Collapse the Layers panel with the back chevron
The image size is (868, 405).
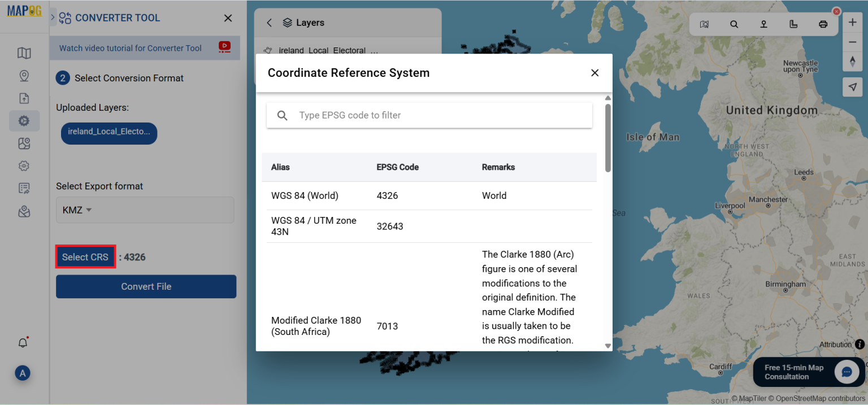point(269,23)
